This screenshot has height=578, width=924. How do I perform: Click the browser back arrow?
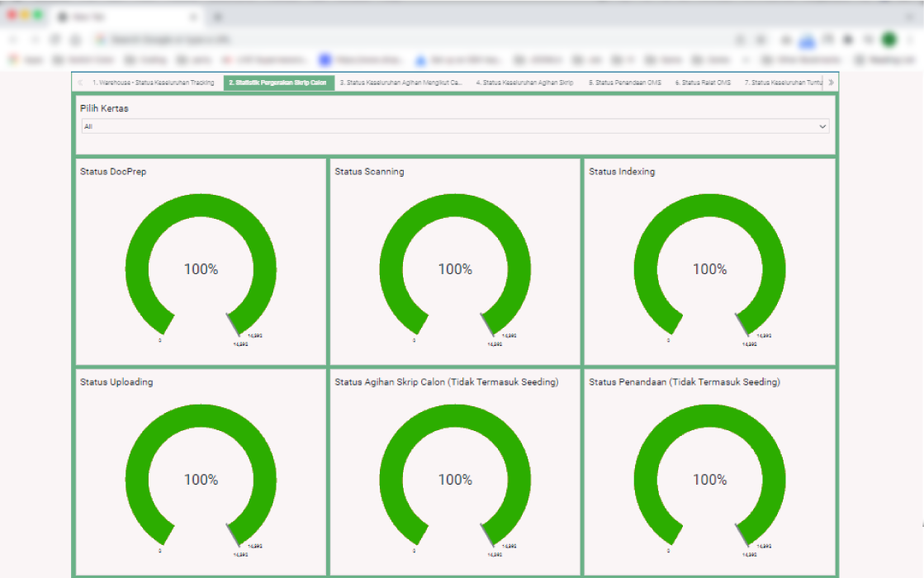[13, 40]
